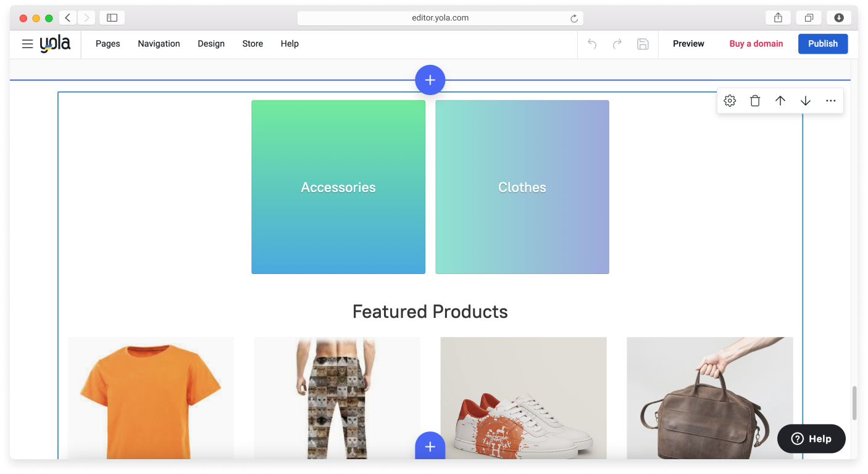Select the Accessories gradient category tile
The image size is (868, 474).
pos(338,187)
